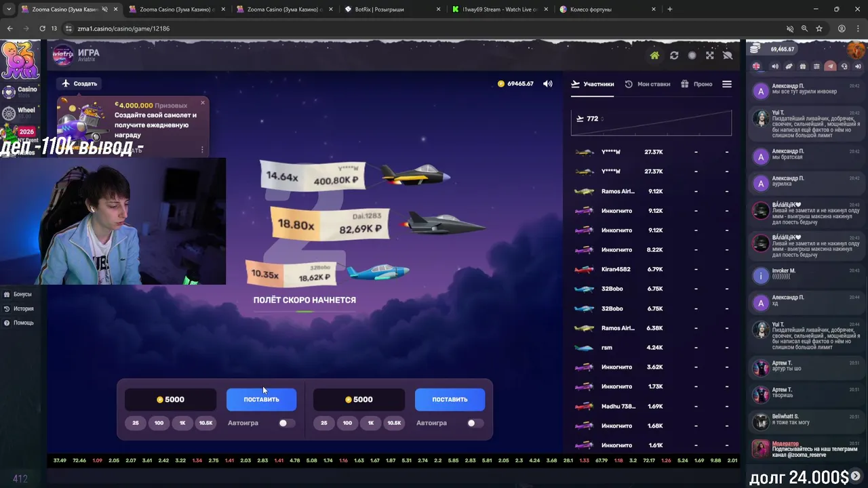The image size is (868, 488).
Task: Reload page using browser refresh button
Action: click(42, 28)
